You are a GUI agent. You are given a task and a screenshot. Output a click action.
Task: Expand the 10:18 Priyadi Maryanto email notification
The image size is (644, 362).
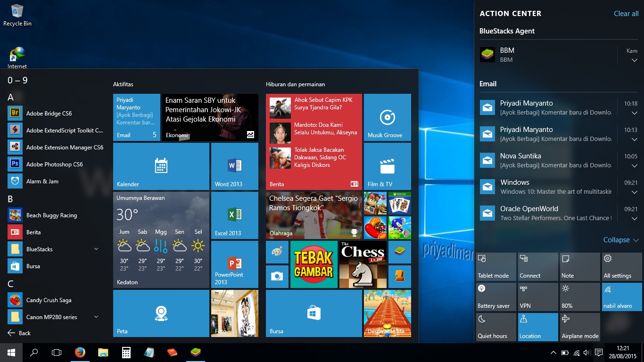[635, 113]
